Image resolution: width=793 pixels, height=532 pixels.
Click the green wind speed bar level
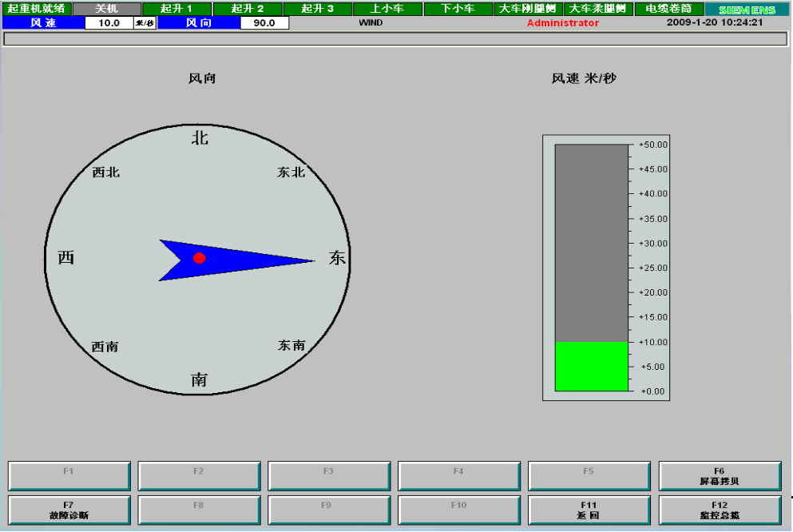[592, 366]
